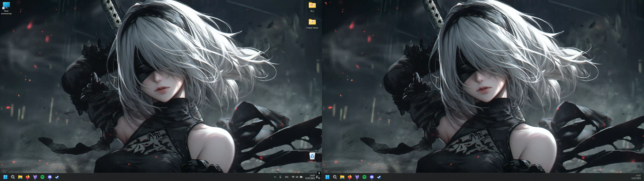
Task: Launch Spotify from the primary taskbar
Action: [x=42, y=177]
